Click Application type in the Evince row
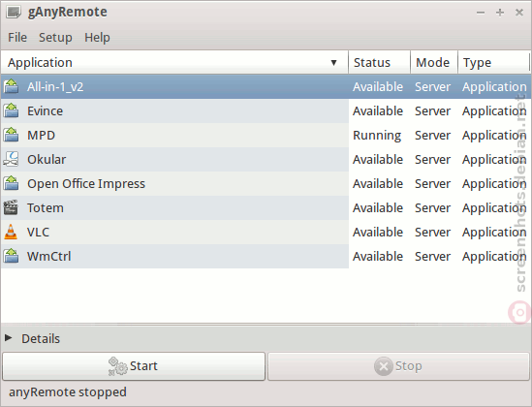Image resolution: width=532 pixels, height=407 pixels. click(494, 111)
